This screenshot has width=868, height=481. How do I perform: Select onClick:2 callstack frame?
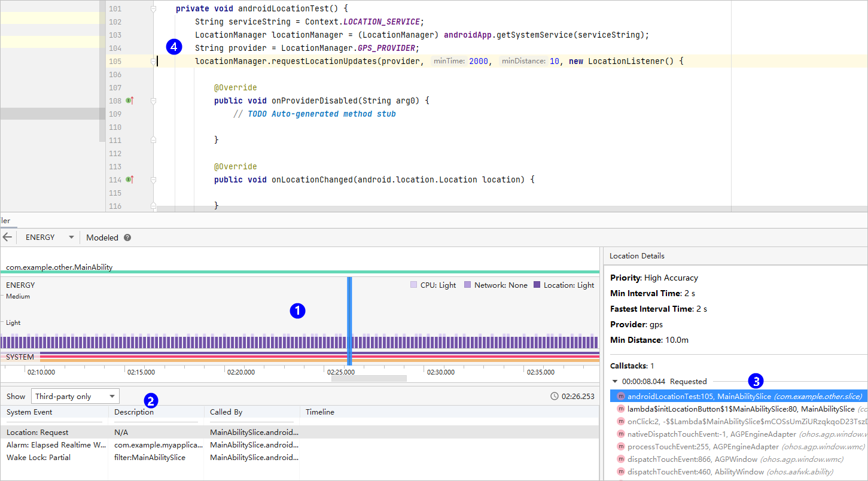coord(739,422)
